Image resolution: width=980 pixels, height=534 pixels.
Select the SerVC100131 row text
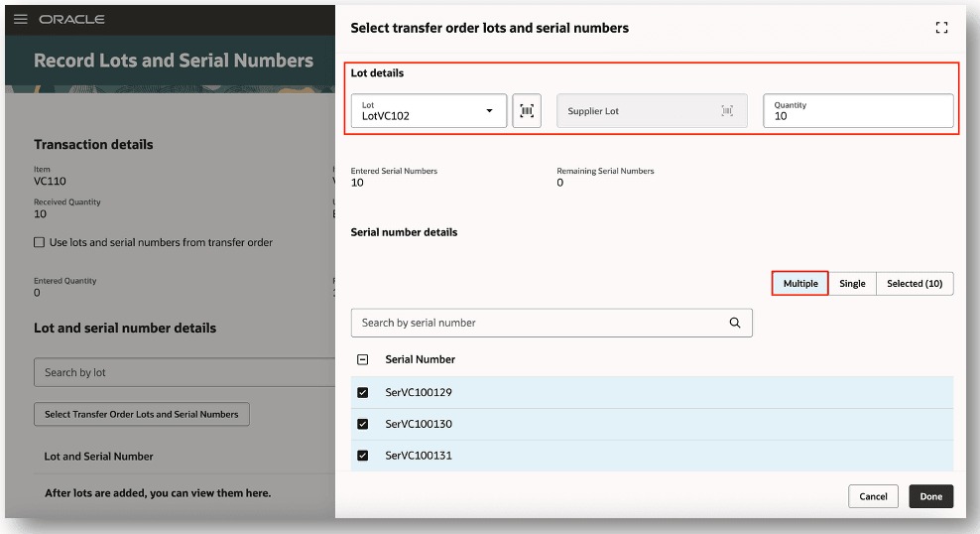[419, 456]
